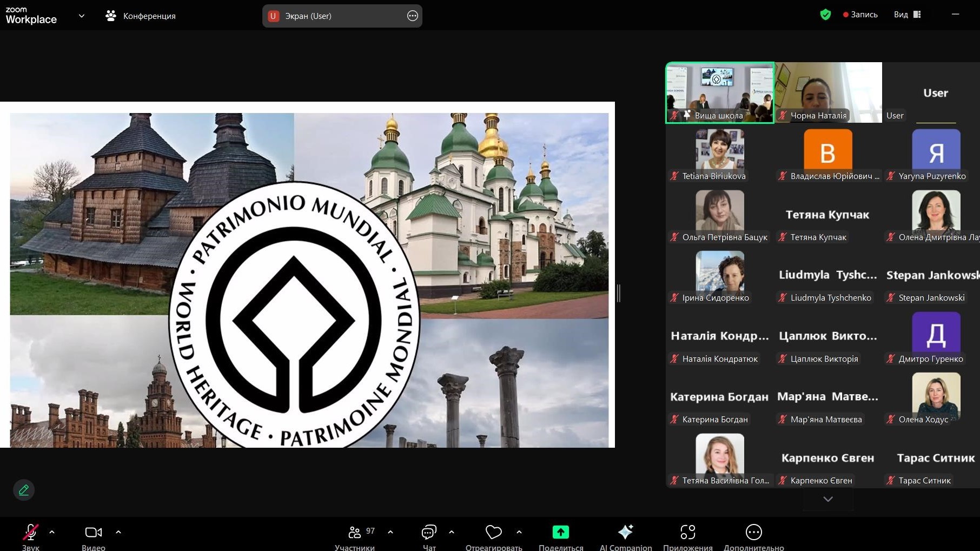Viewport: 980px width, 551px height.
Task: Open the Participants list
Action: [x=355, y=533]
